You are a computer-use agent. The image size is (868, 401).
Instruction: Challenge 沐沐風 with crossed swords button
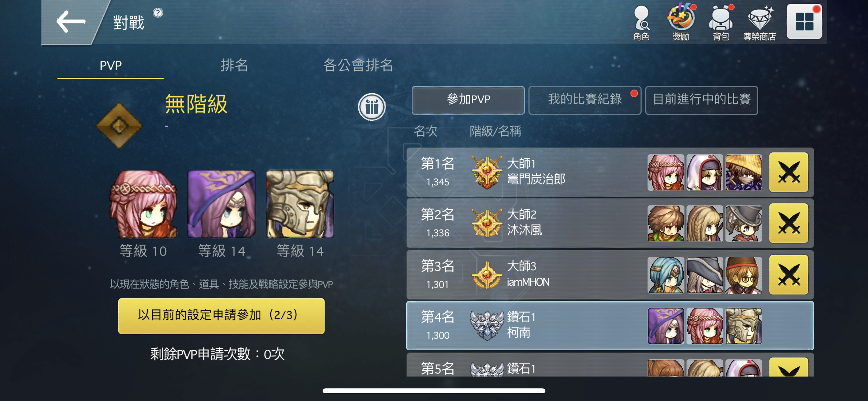pyautogui.click(x=789, y=223)
